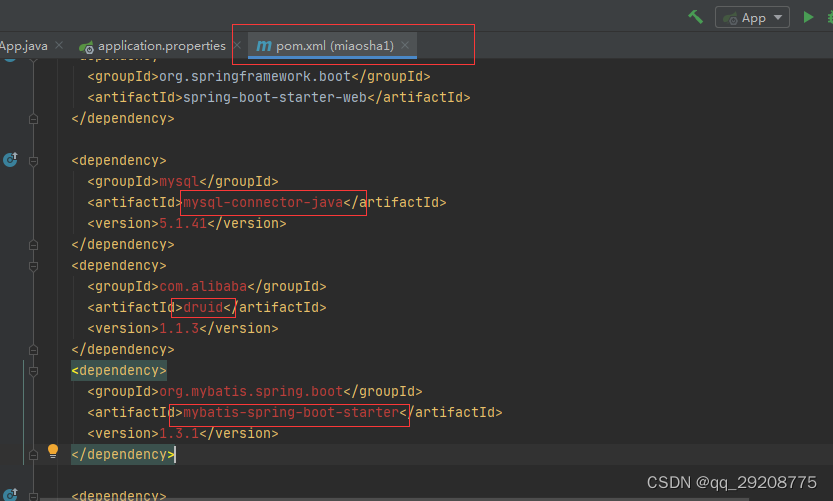Collapse the com.alibaba druid dependency block
Screen dimensions: 833x501
click(x=33, y=266)
